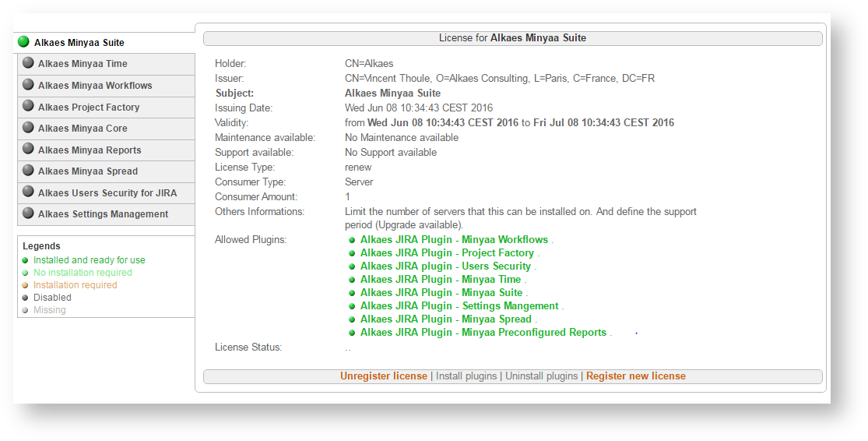
Task: Click green bullet beside Project Factory plugin
Action: pos(352,254)
